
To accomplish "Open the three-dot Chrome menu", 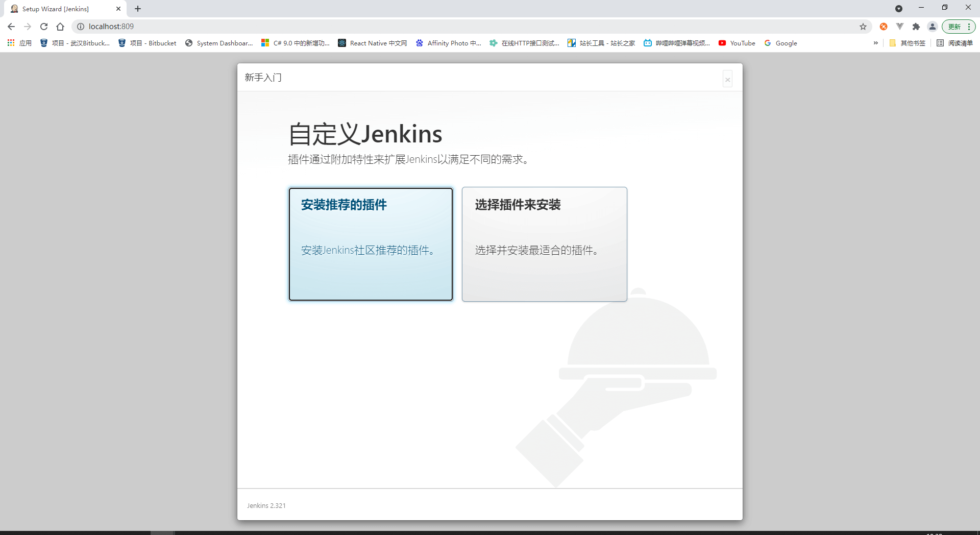I will tap(969, 27).
